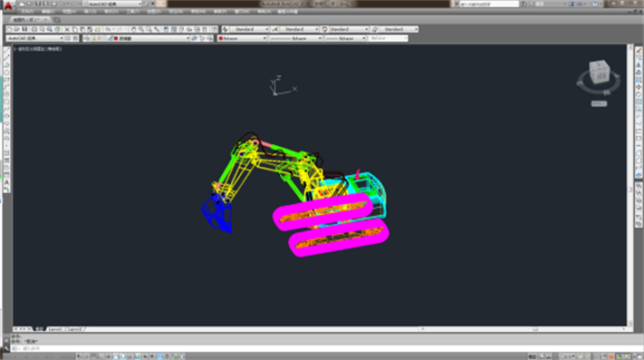The width and height of the screenshot is (644, 360).
Task: Open the ByLayer color control dropdown
Action: tap(243, 38)
